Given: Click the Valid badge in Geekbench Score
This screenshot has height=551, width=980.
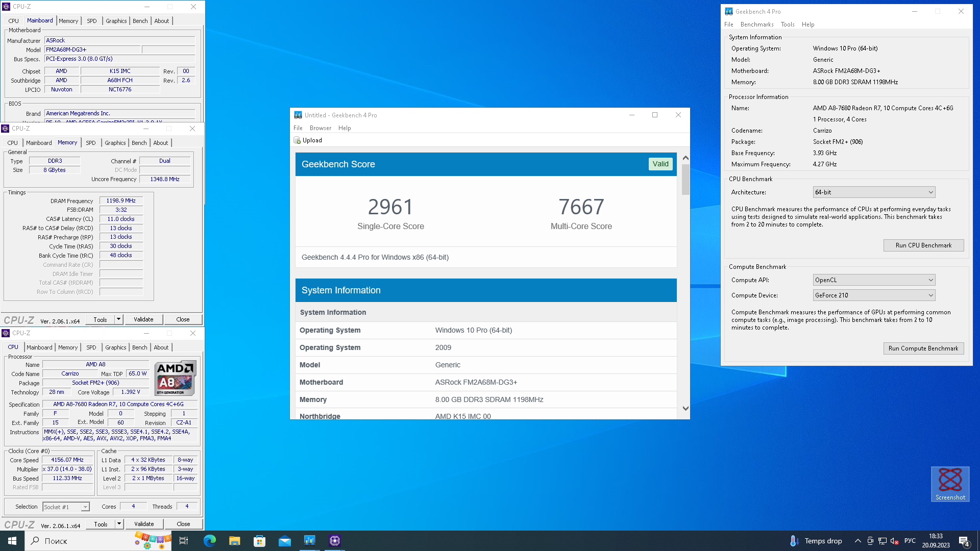Looking at the screenshot, I should tap(660, 164).
